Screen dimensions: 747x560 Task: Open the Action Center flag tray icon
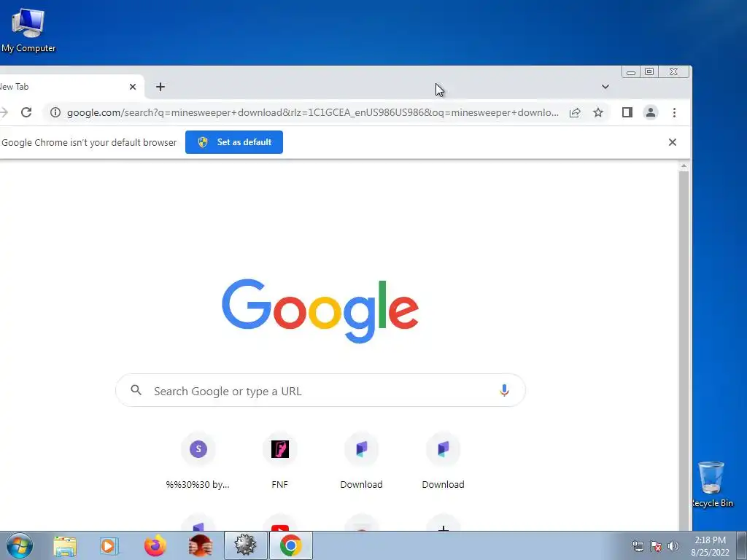pos(656,546)
